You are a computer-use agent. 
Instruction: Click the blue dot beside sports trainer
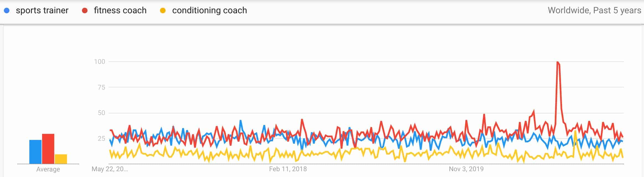click(7, 11)
